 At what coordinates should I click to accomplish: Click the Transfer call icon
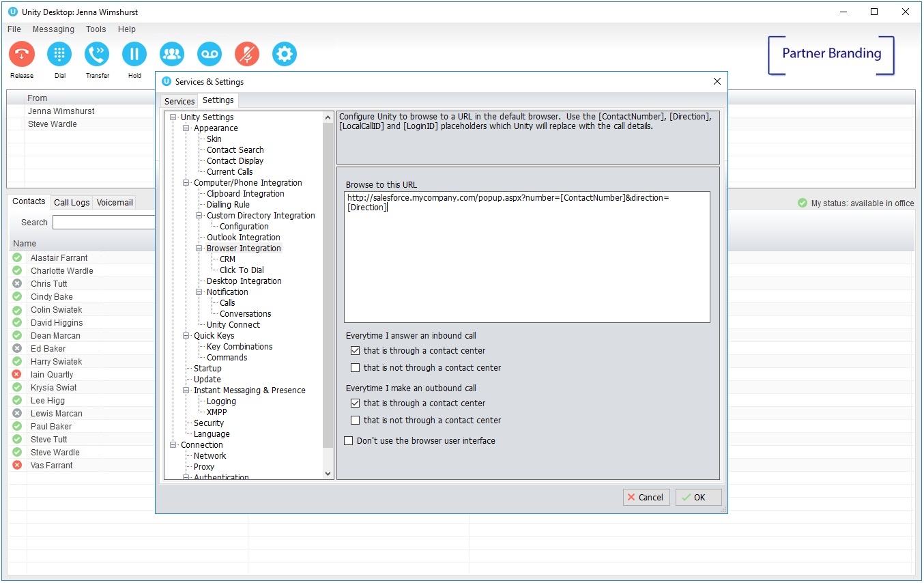click(x=97, y=54)
